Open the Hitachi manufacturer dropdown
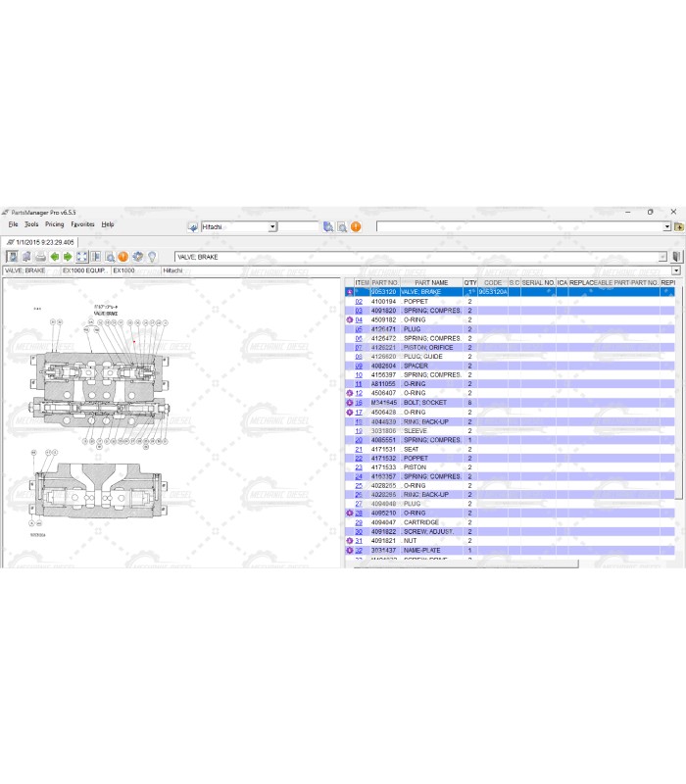Viewport: 686px width, 784px height. click(270, 226)
